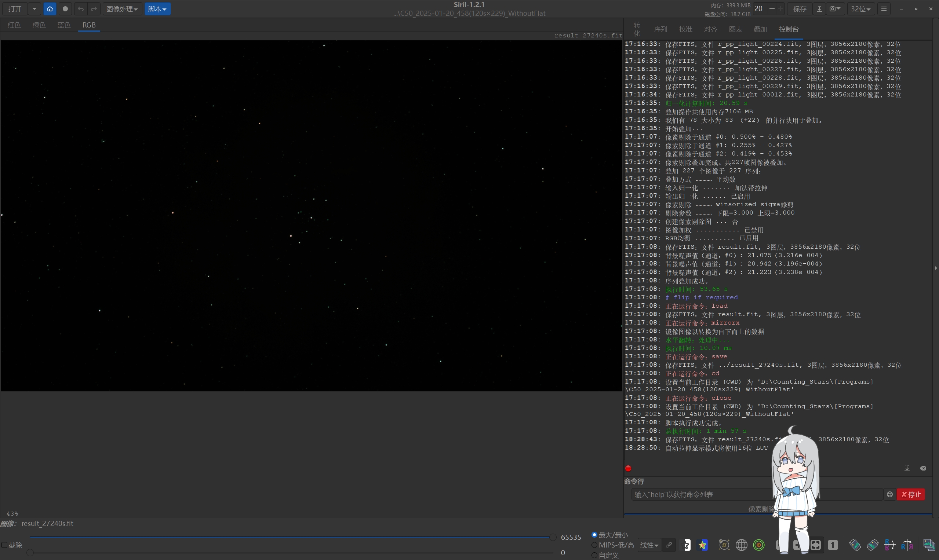
Task: Mirror image horizontally with R icon
Action: [907, 545]
